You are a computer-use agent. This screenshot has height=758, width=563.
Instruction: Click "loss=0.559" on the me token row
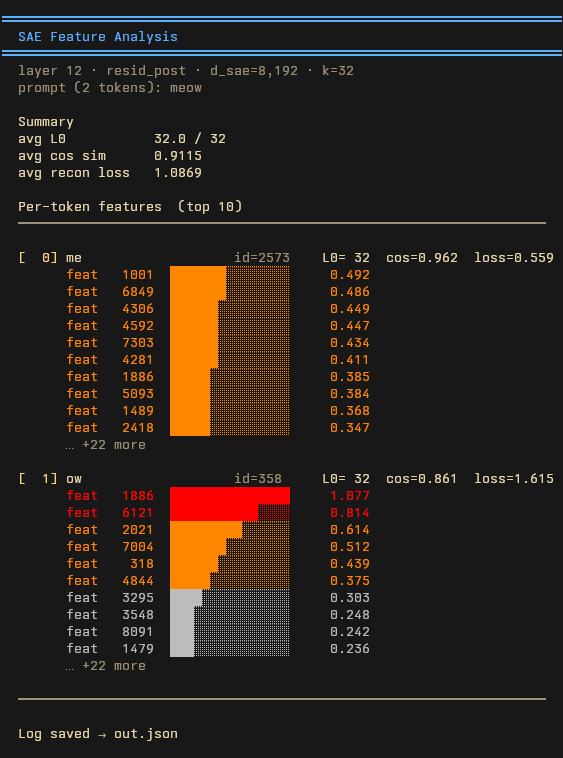pos(514,258)
